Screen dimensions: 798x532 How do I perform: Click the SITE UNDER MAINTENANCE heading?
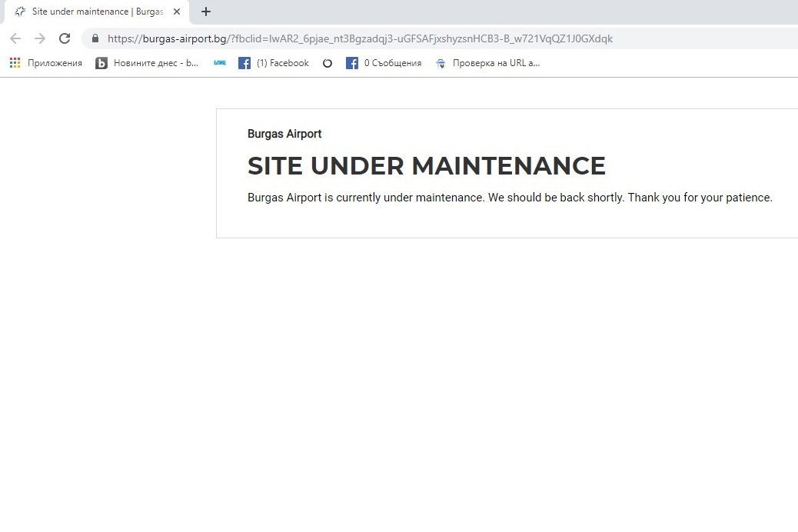tap(427, 166)
